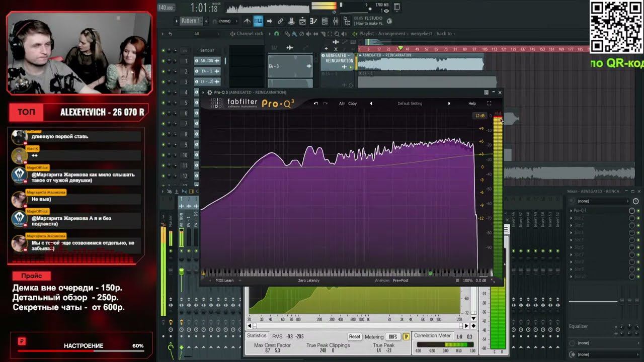Toggle Pro-Q 3 A/B comparison
This screenshot has width=644, height=362.
click(x=342, y=104)
